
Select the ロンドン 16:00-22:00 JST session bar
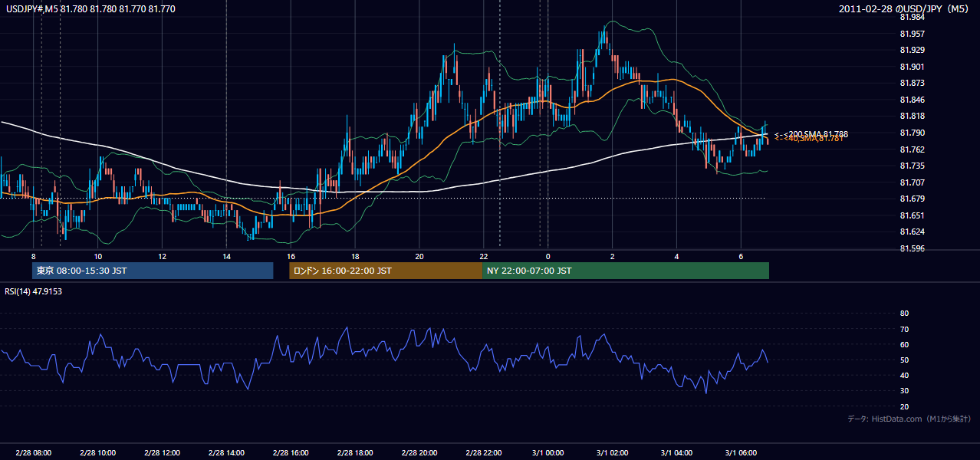tap(386, 271)
